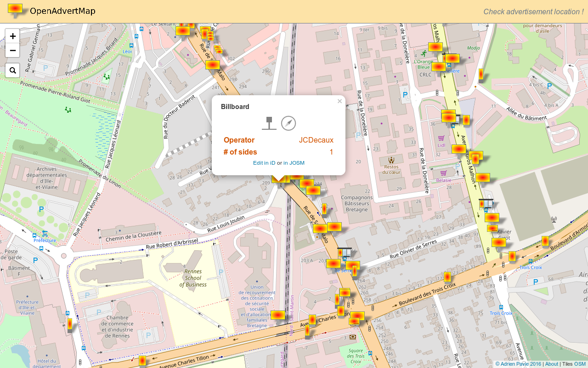Click the OpenAdvertMap title text

[62, 11]
